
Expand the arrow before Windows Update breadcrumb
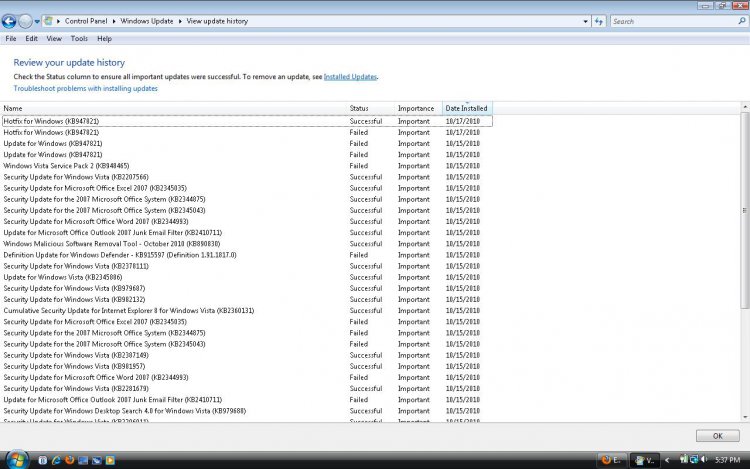pos(114,21)
